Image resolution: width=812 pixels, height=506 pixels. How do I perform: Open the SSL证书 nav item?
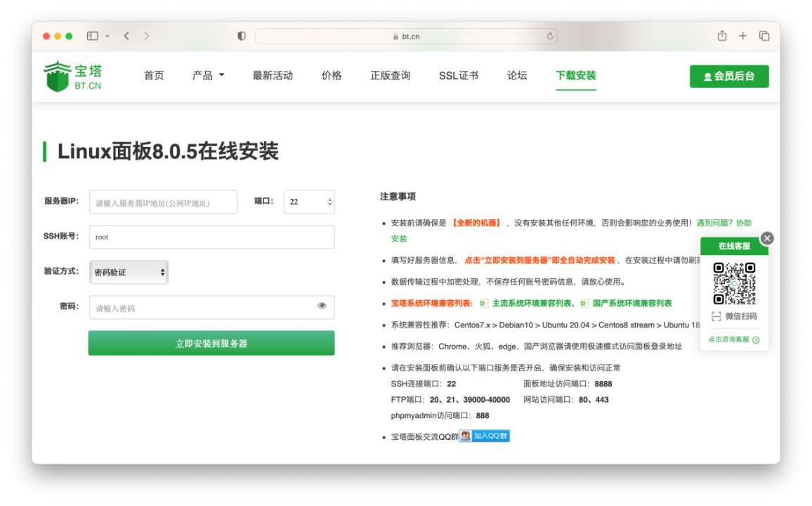click(x=458, y=76)
